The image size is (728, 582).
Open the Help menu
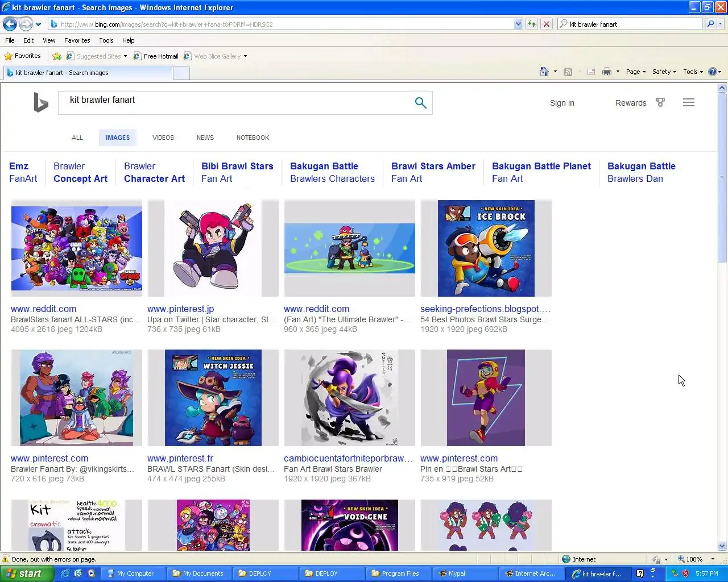pos(128,40)
